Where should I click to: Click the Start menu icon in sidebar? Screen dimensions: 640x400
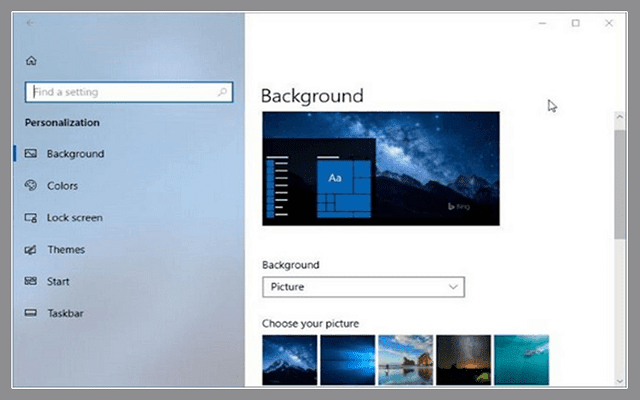30,282
